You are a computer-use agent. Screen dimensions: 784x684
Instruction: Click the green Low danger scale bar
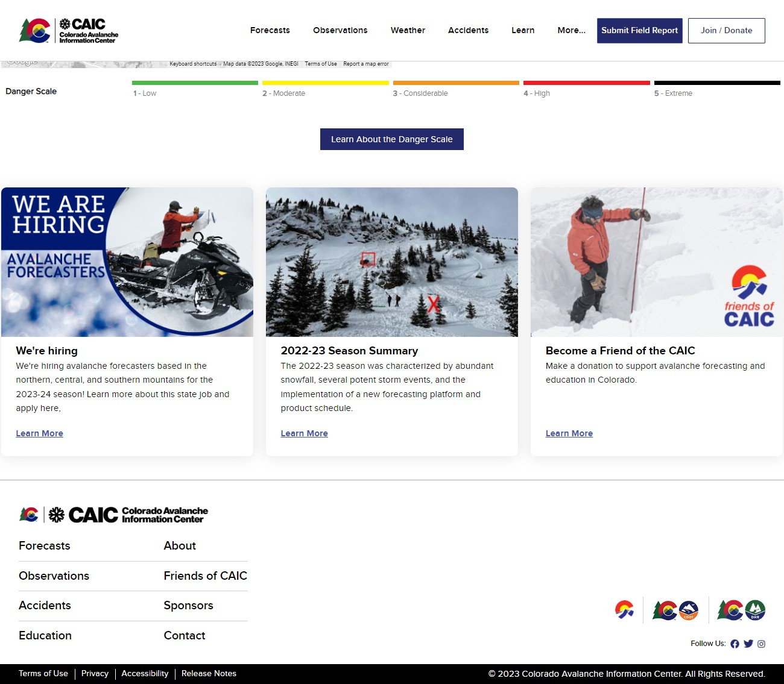click(x=195, y=83)
